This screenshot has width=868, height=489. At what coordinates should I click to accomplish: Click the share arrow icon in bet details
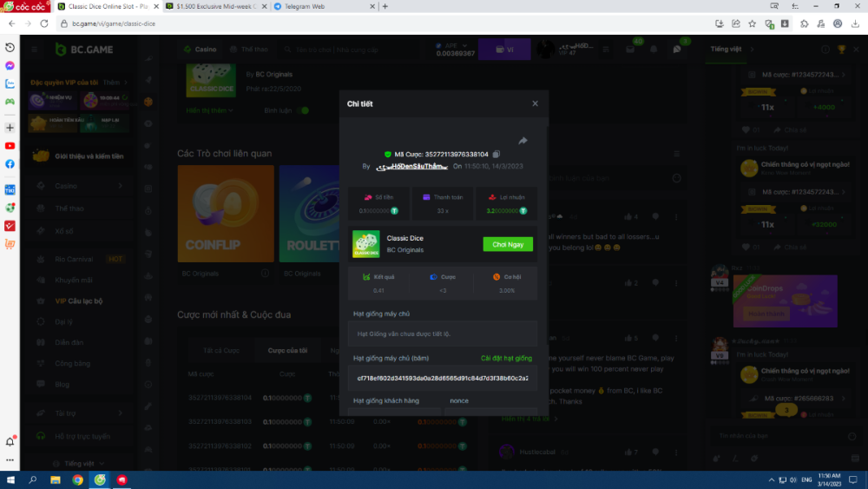coord(523,141)
